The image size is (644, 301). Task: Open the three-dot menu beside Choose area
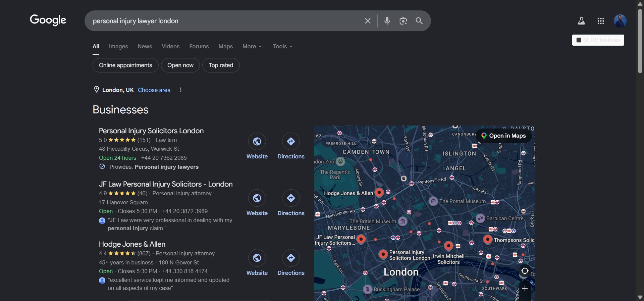tap(180, 90)
